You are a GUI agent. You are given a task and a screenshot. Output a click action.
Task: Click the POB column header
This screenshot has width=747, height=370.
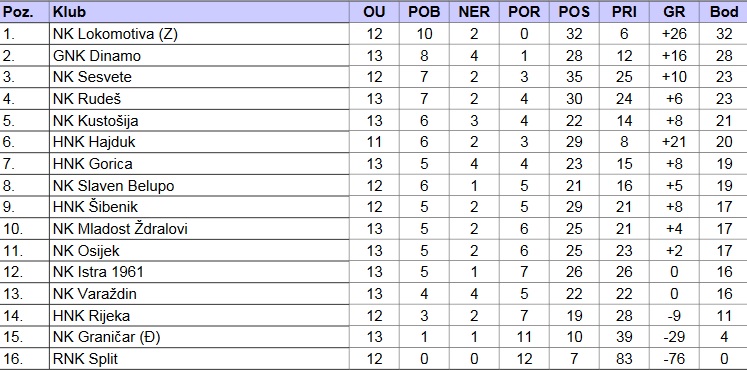[424, 12]
